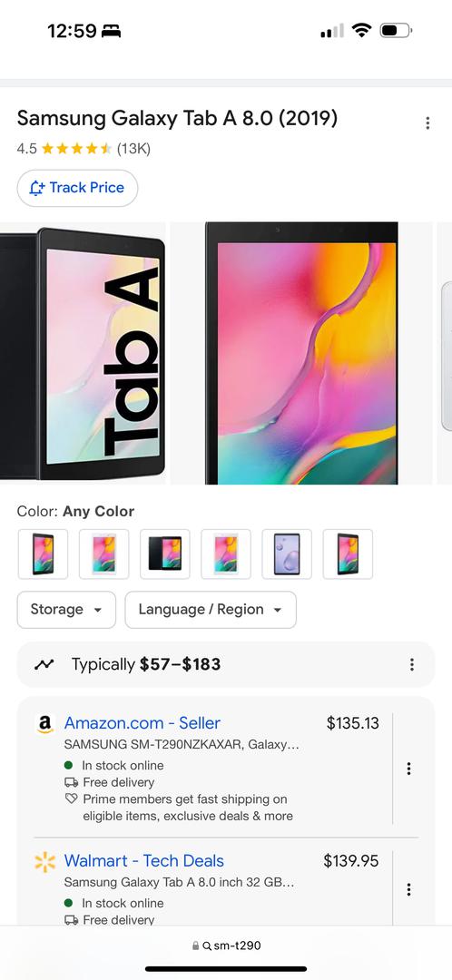Image resolution: width=452 pixels, height=980 pixels.
Task: Choose the last color option thumbnail
Action: click(348, 554)
